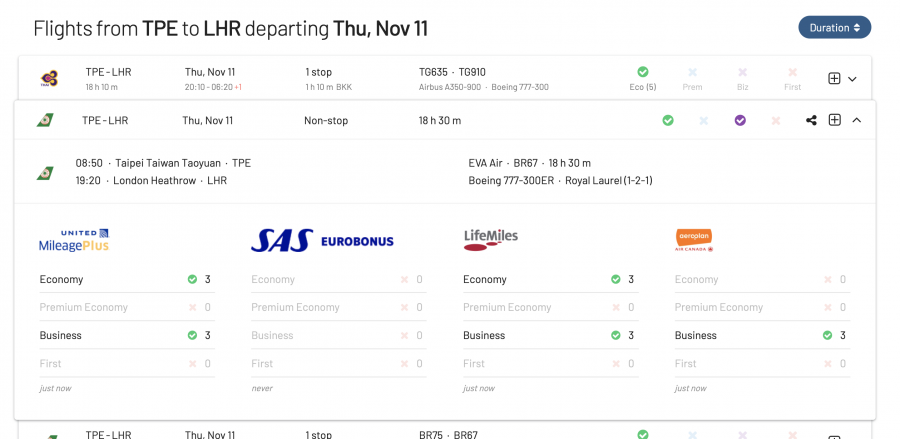The width and height of the screenshot is (900, 439).
Task: Click the EVA Air logo beside the 08:50 departure
Action: tap(45, 172)
